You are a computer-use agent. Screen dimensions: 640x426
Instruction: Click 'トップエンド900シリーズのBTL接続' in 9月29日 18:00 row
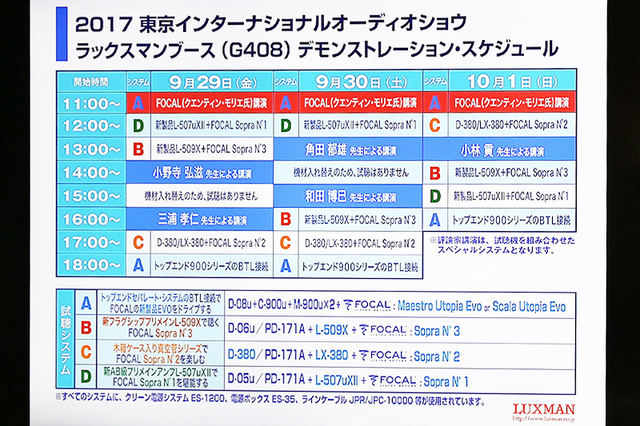pyautogui.click(x=211, y=266)
